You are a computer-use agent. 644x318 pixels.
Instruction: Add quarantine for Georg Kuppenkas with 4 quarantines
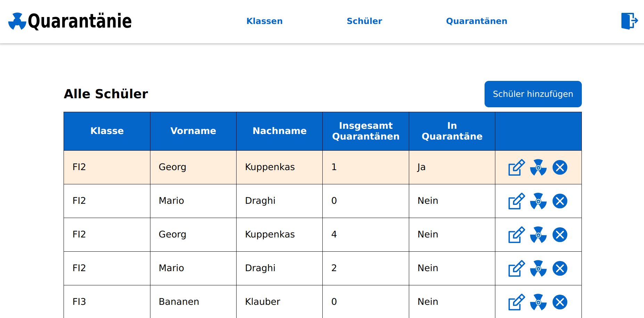tap(538, 235)
